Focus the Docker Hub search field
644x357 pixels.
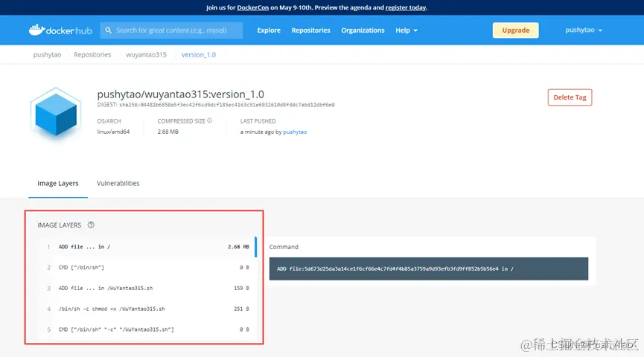(x=171, y=30)
